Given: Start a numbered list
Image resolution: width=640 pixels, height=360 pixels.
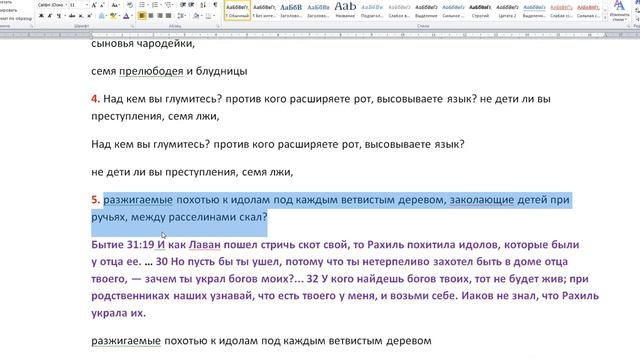Looking at the screenshot, I should [x=155, y=5].
